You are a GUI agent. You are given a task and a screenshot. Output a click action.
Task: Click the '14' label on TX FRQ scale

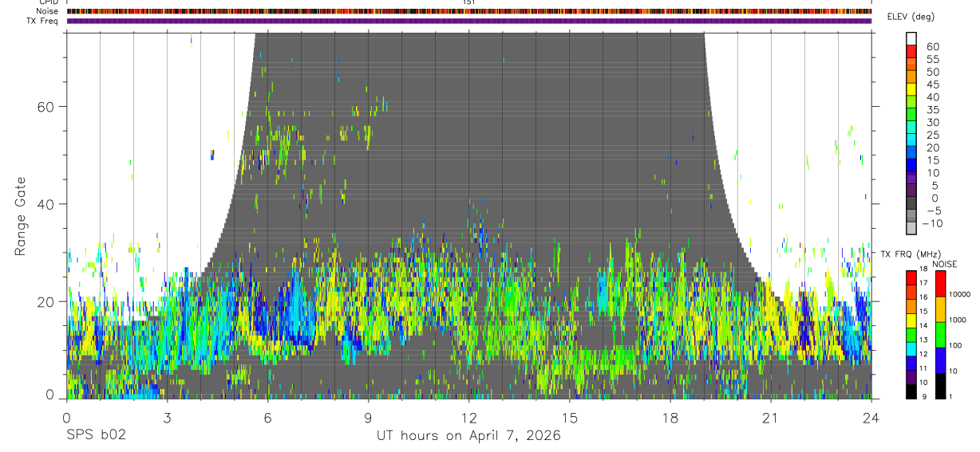(925, 326)
